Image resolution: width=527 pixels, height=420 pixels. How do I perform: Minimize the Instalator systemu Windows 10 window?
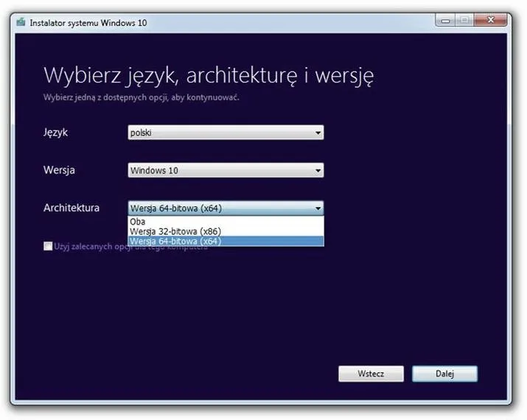click(445, 21)
